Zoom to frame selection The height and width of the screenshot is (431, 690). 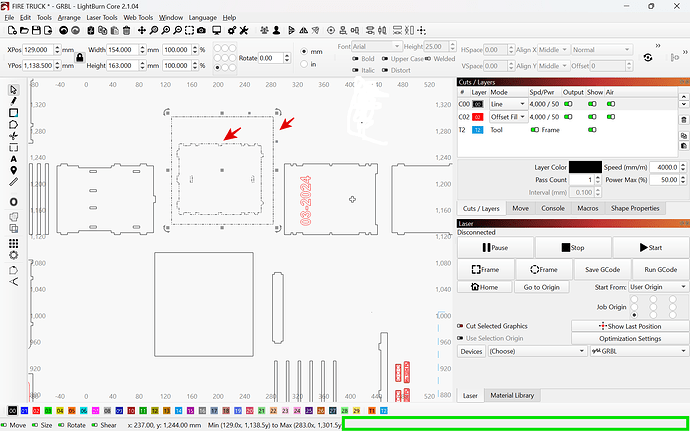point(189,30)
